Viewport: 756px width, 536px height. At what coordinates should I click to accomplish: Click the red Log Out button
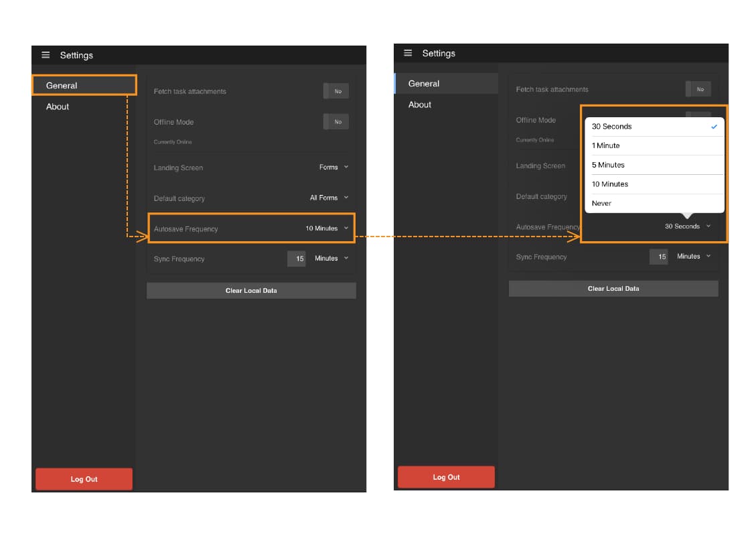[84, 479]
